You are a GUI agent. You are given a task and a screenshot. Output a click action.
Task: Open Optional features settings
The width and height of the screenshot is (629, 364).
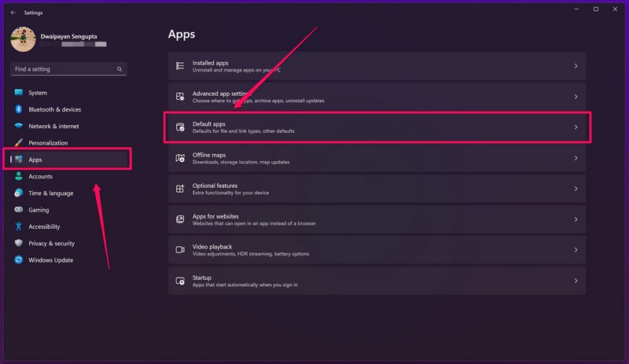[x=377, y=189]
